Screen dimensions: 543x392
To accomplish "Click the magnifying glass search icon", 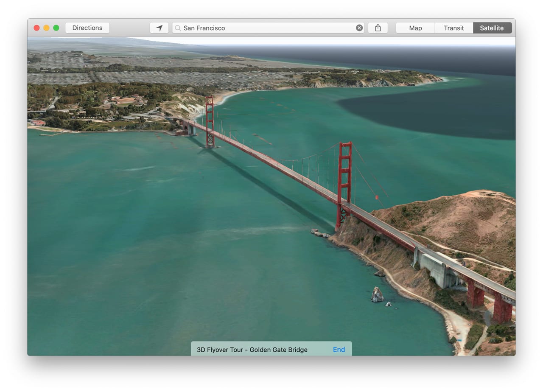I will click(x=178, y=28).
